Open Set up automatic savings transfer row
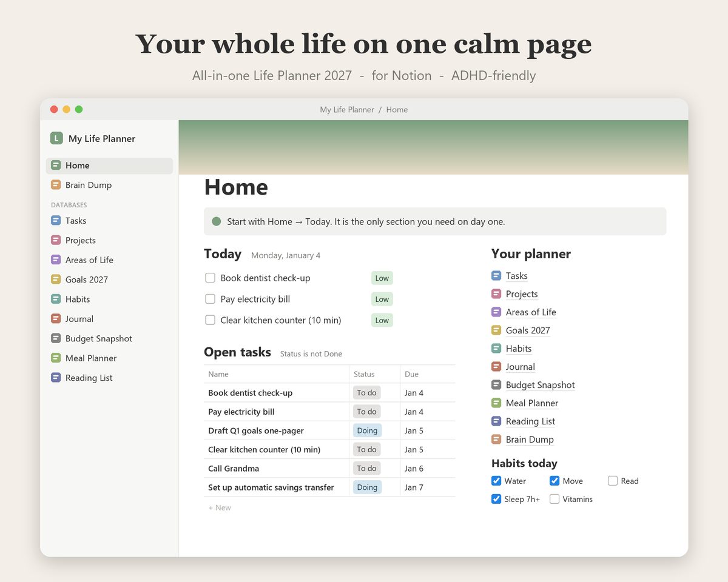The width and height of the screenshot is (728, 582). point(271,487)
